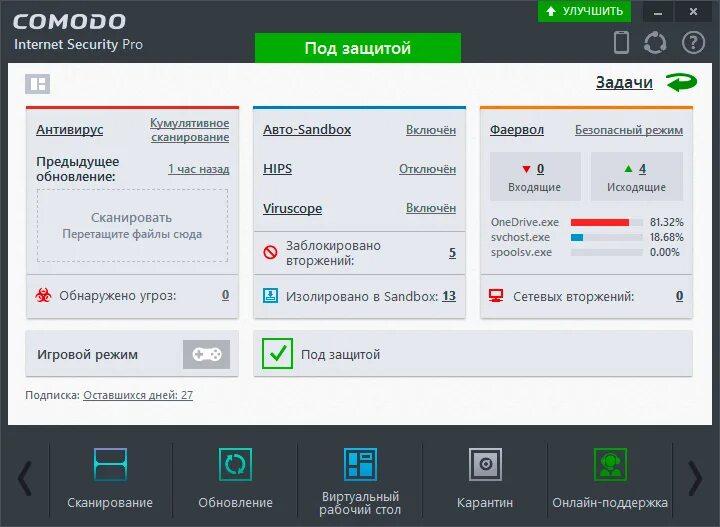Toggle Игровой режим gamepad switch
This screenshot has height=527, width=720.
pos(206,354)
